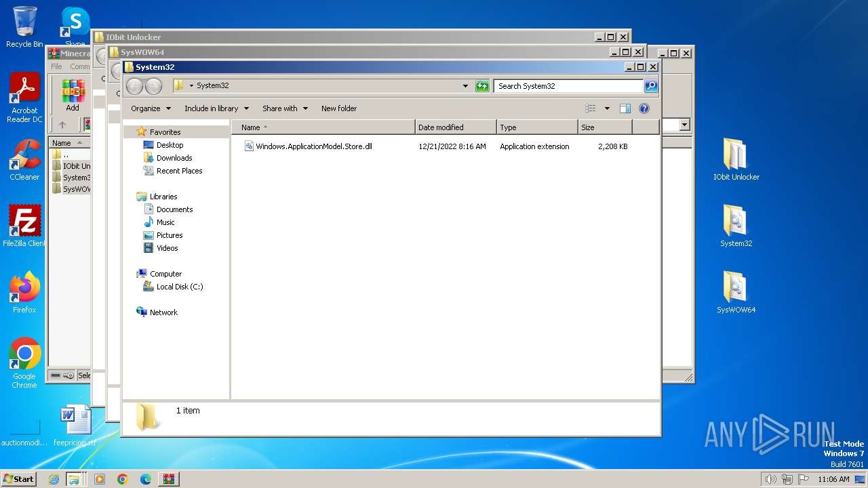868x488 pixels.
Task: Go back in the System32 Explorer window
Action: click(x=134, y=86)
